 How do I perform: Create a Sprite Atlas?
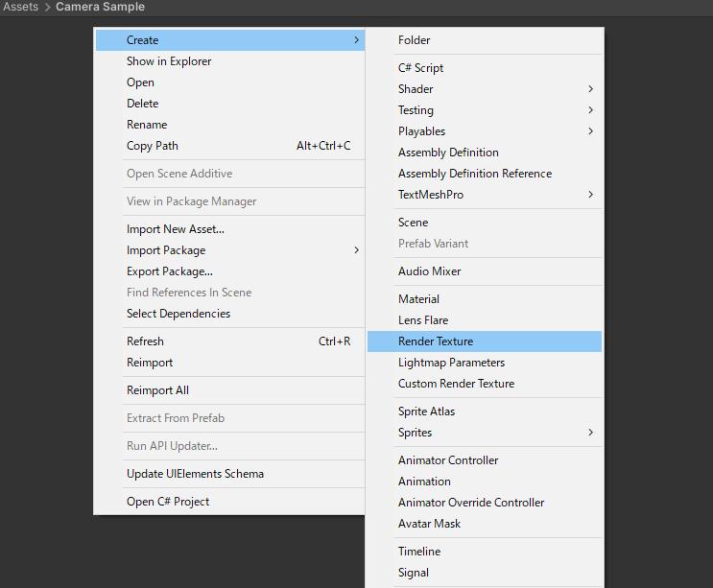[485, 412]
